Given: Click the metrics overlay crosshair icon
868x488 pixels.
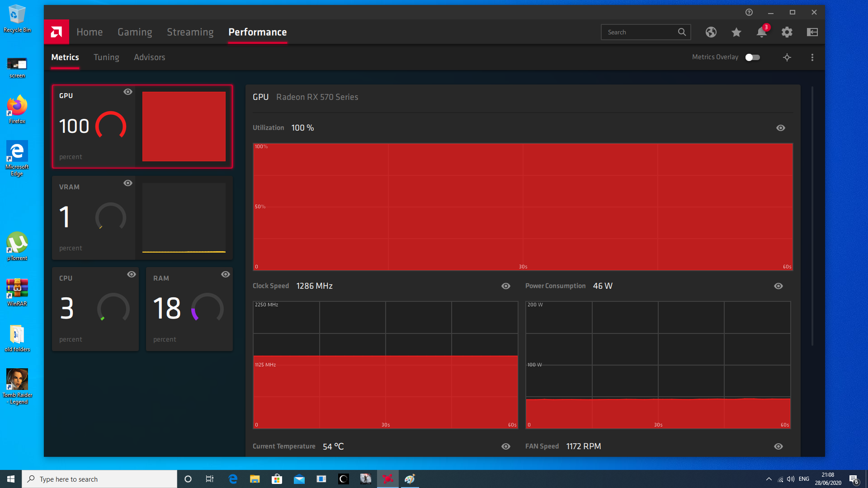Looking at the screenshot, I should point(787,57).
